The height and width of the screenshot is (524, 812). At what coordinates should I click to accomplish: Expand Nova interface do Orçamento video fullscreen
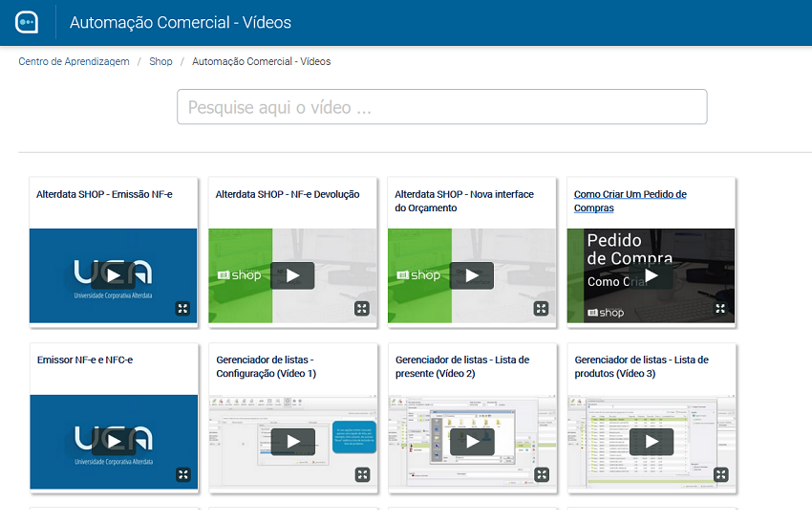541,309
